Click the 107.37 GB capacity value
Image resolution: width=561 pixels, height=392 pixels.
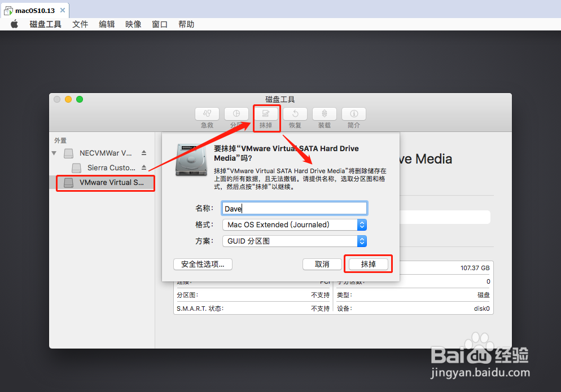(475, 268)
